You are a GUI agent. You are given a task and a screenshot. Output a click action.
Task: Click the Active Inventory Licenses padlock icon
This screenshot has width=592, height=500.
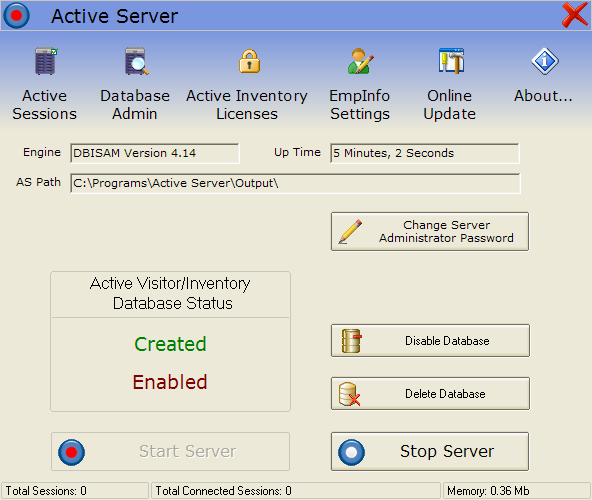(249, 61)
